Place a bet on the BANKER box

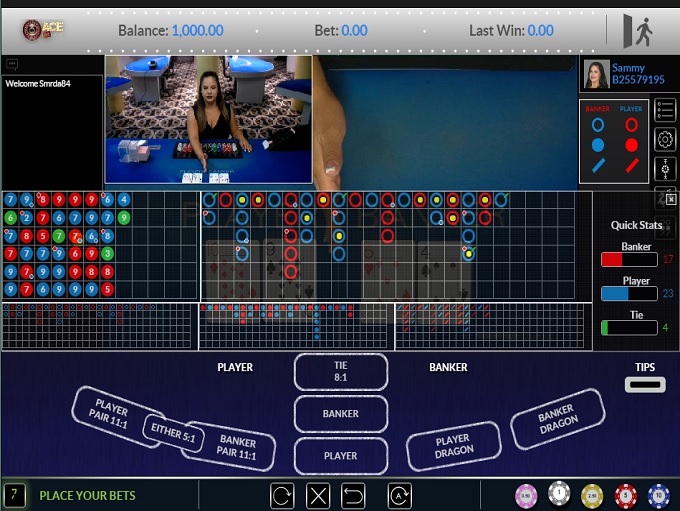[x=340, y=413]
